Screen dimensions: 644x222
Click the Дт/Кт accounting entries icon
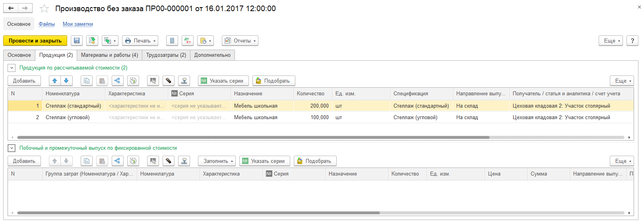(188, 41)
